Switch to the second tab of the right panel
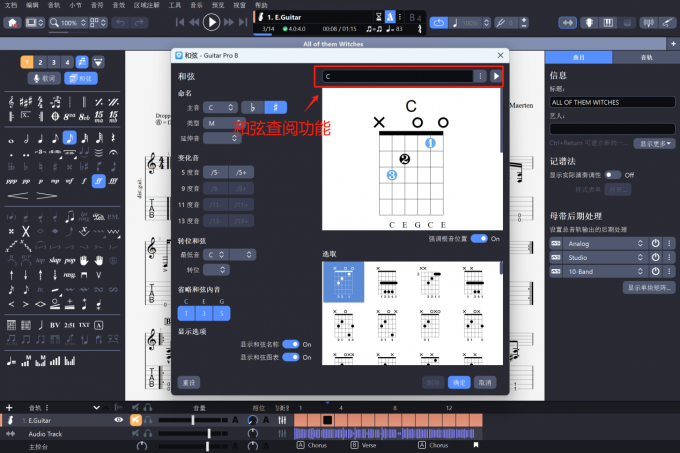Image resolution: width=680 pixels, height=453 pixels. point(646,57)
